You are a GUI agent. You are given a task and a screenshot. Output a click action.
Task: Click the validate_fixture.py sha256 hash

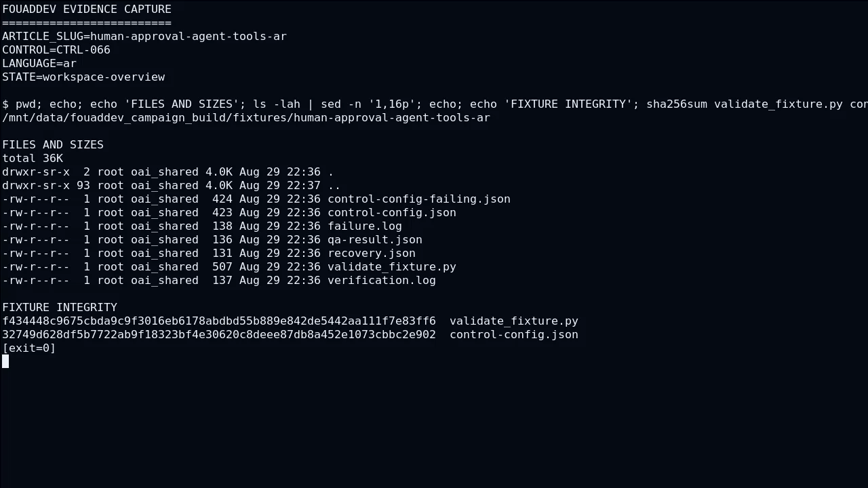pos(219,321)
